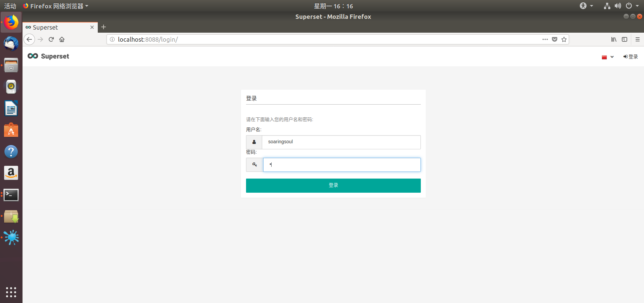Open the accessibility menu in top bar
Viewport: 644px width, 303px height.
pyautogui.click(x=586, y=6)
